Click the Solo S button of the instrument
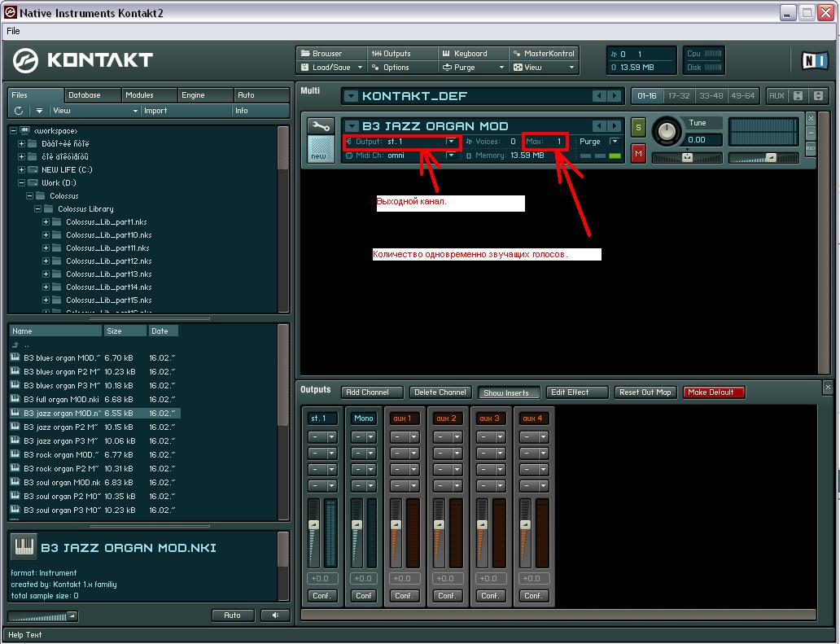This screenshot has height=644, width=840. (638, 128)
